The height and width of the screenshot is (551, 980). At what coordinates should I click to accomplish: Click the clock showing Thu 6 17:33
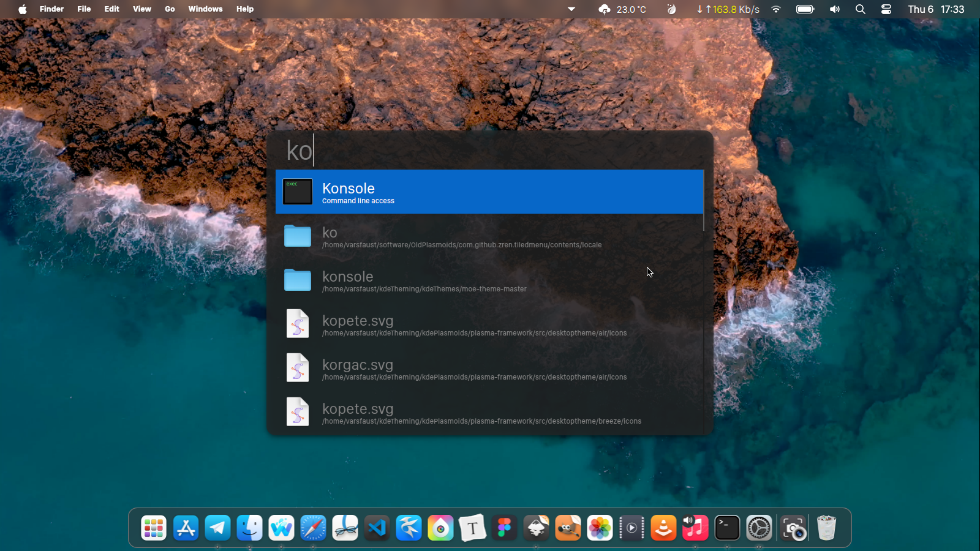tap(936, 9)
